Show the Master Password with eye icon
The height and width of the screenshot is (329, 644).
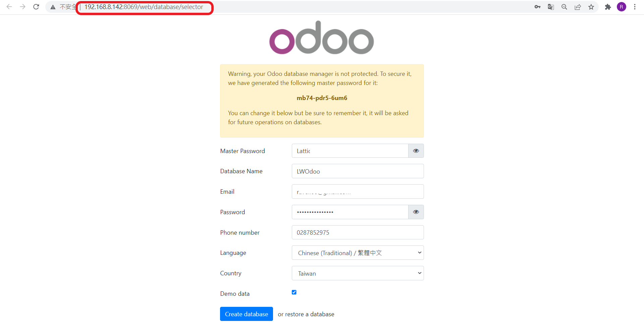tap(416, 151)
